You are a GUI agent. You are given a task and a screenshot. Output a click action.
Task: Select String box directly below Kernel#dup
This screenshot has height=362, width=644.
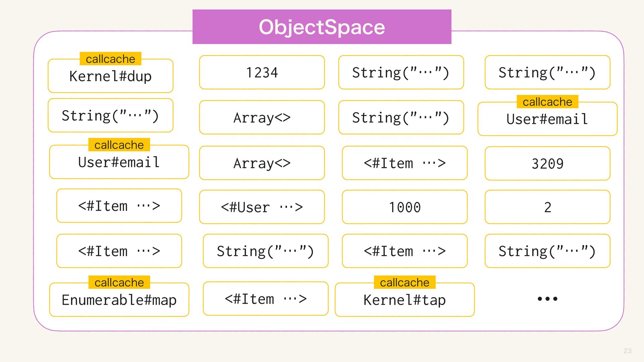click(x=110, y=115)
